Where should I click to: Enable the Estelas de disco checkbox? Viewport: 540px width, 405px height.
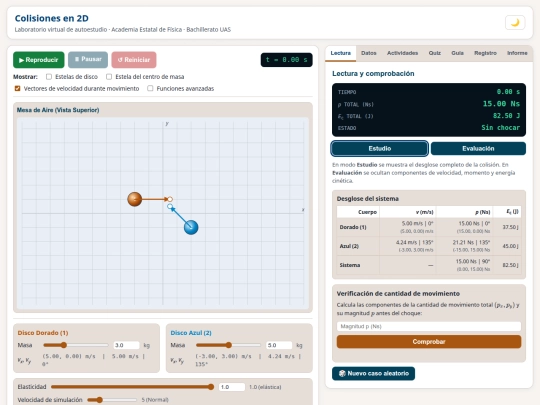(49, 76)
